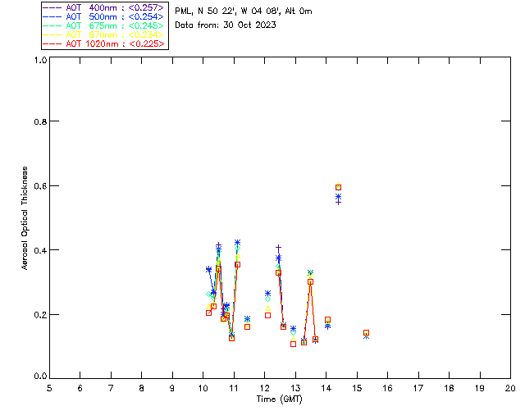The image size is (525, 420).
Task: Click the AOT 400nm legend entry
Action: (x=104, y=7)
